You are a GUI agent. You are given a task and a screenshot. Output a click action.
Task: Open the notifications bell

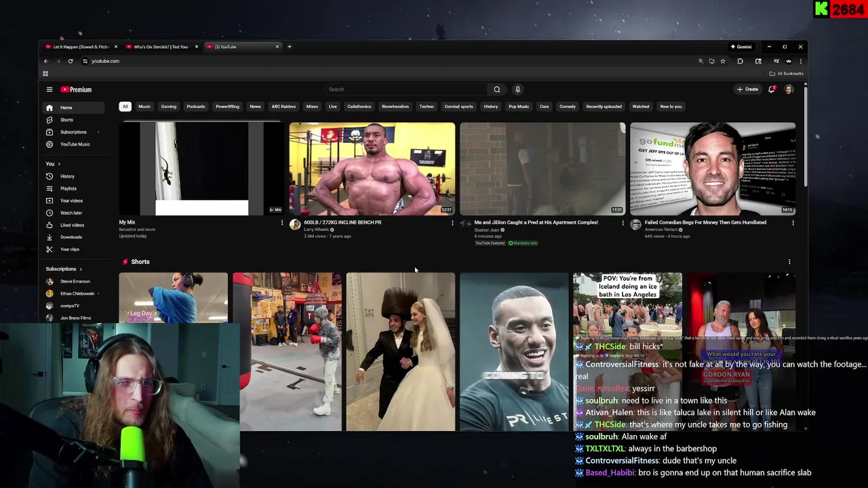772,89
